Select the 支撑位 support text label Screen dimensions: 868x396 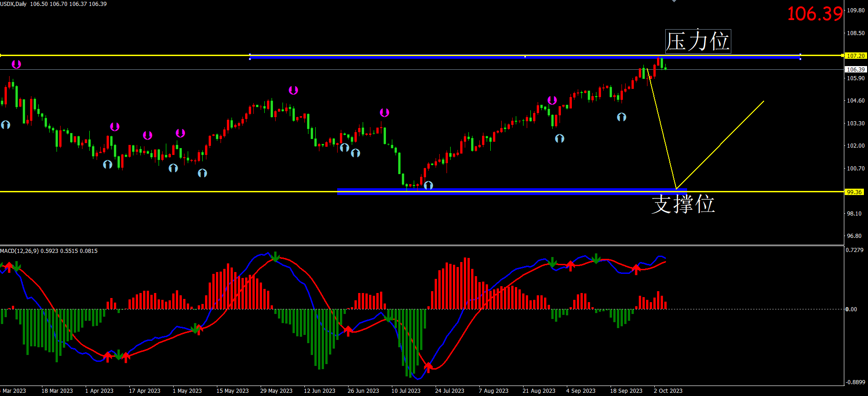tap(683, 204)
